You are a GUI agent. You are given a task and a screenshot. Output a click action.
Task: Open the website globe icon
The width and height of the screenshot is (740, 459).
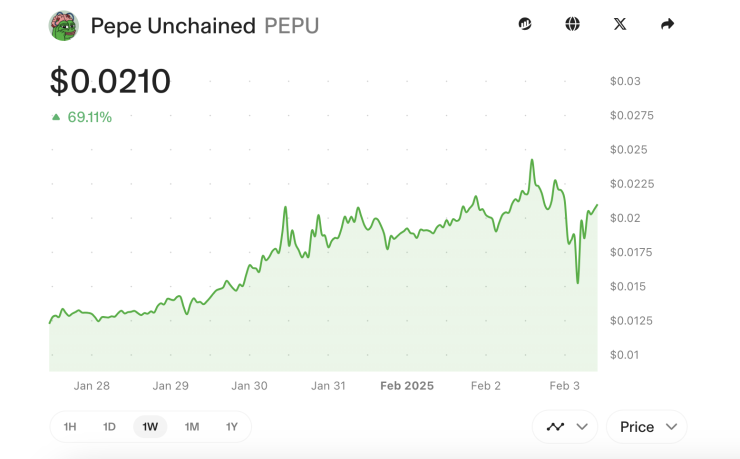point(572,24)
